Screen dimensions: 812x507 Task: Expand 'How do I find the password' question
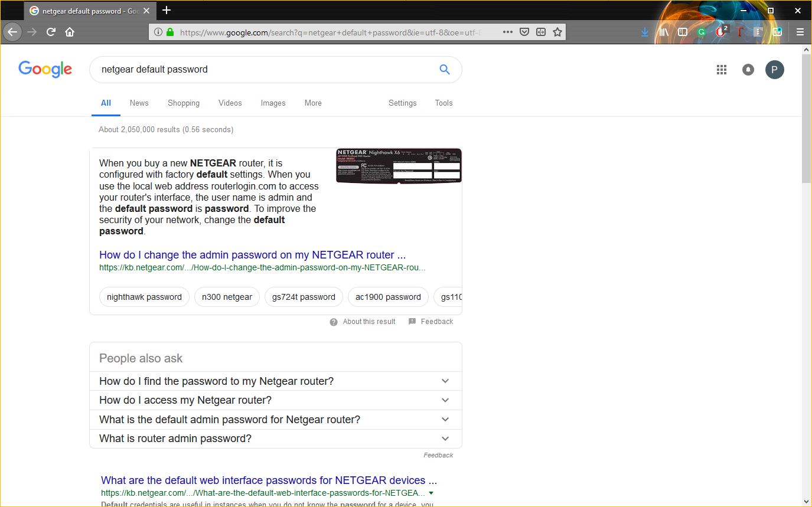tap(276, 381)
